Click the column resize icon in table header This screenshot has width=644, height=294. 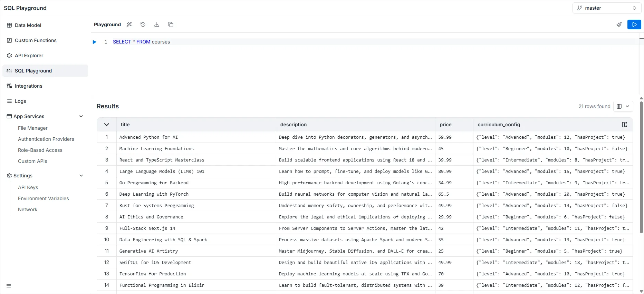[624, 125]
